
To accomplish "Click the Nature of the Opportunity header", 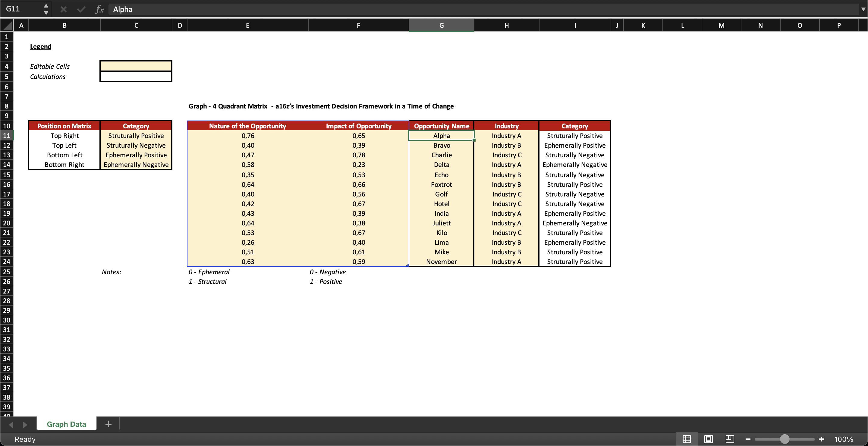I will 248,126.
